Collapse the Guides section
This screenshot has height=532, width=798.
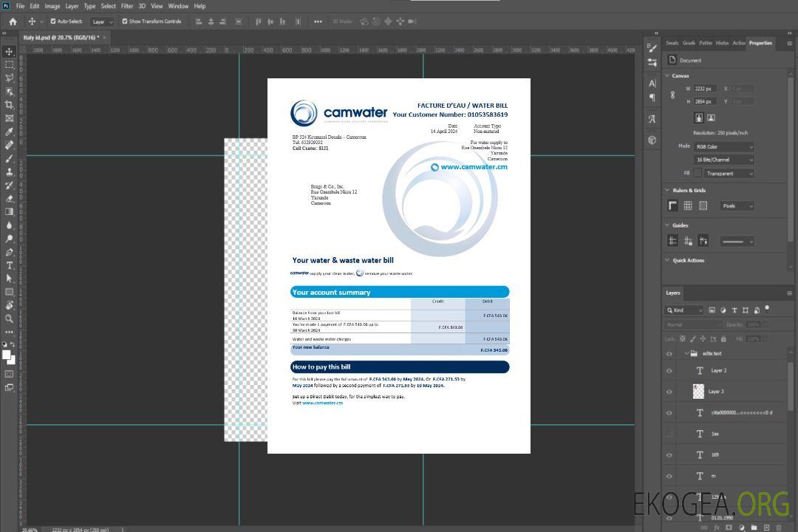click(x=667, y=225)
